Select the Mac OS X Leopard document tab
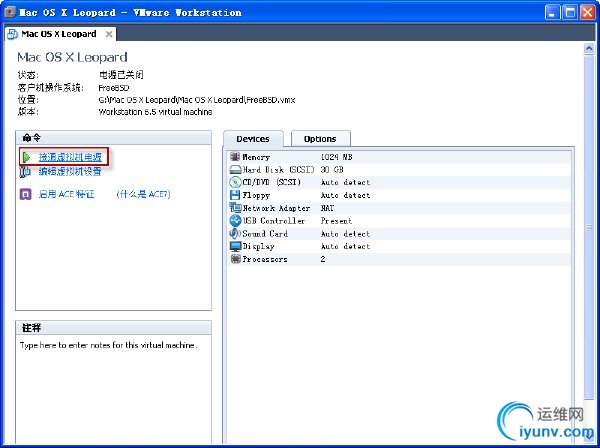Viewport: 600px width, 448px height. coord(60,34)
